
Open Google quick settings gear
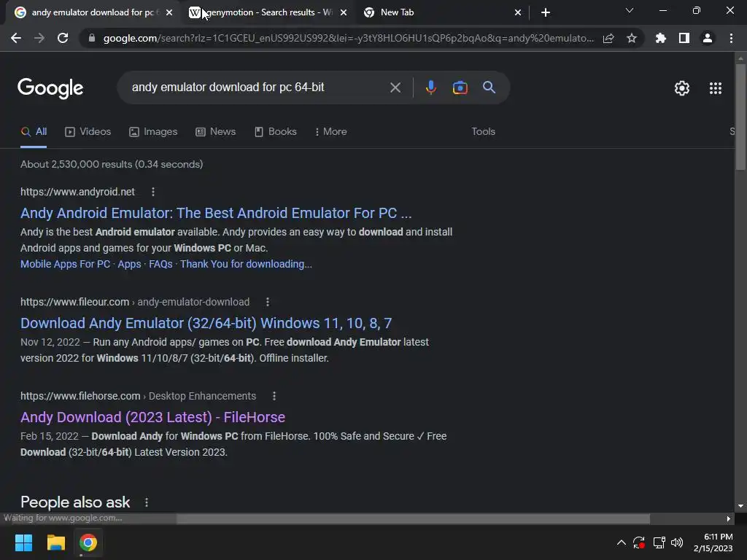[x=682, y=88]
